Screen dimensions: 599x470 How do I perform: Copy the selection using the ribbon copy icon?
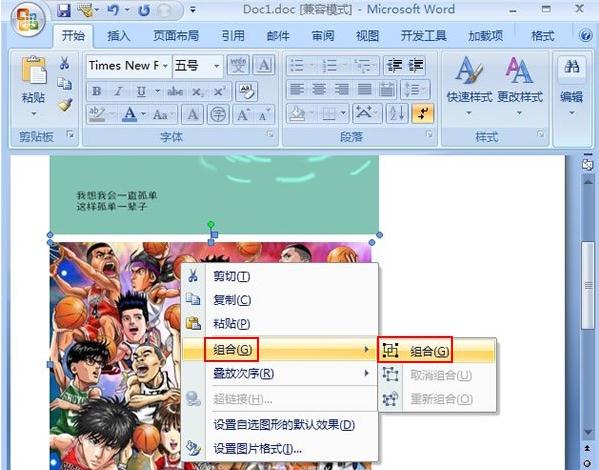(65, 83)
